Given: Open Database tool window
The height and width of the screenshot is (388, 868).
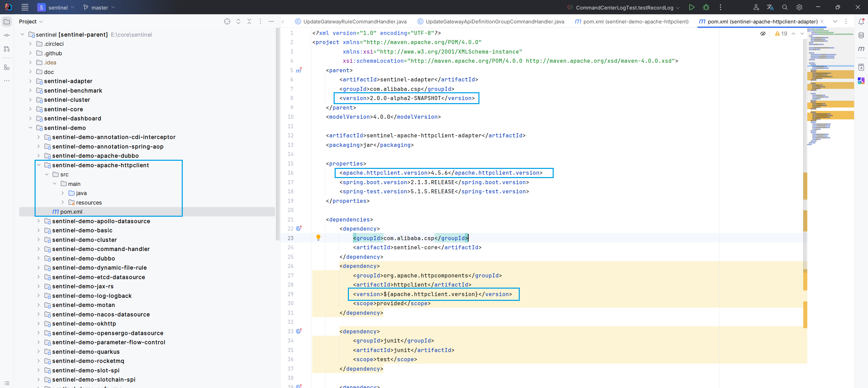Looking at the screenshot, I should (x=861, y=35).
